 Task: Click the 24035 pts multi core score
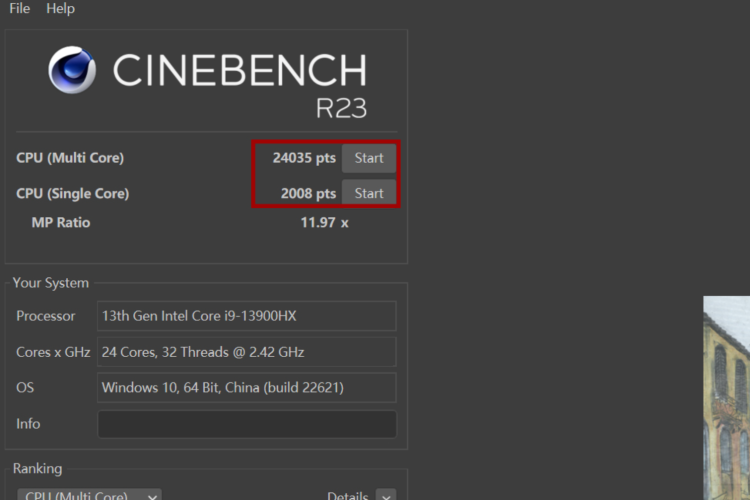pos(304,158)
